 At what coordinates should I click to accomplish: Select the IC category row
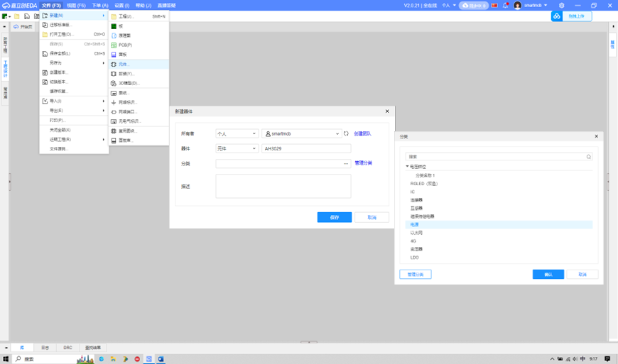[499, 192]
